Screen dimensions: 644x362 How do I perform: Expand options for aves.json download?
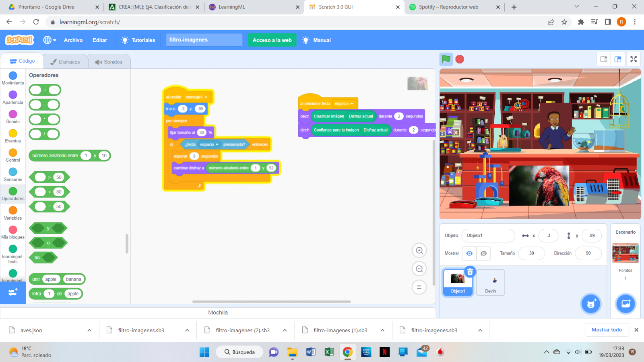coord(89,330)
